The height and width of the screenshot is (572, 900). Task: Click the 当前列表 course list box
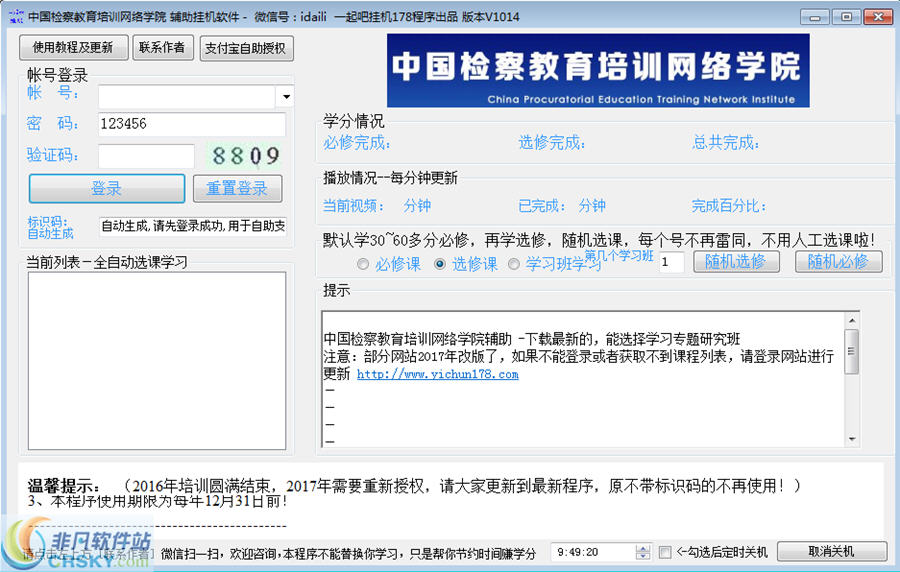coord(157,361)
